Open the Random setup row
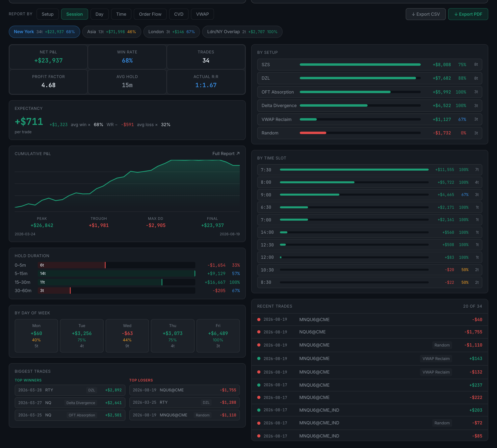The width and height of the screenshot is (497, 448). point(370,133)
